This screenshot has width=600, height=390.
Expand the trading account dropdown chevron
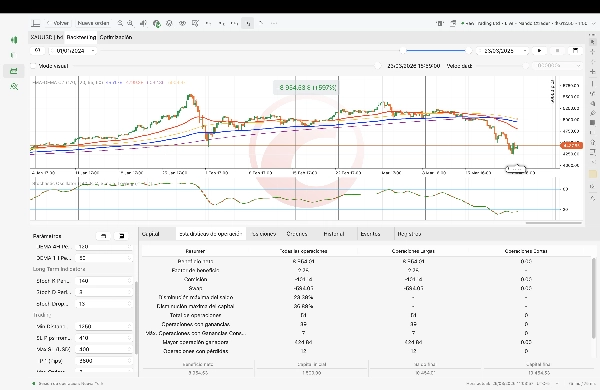[x=593, y=23]
